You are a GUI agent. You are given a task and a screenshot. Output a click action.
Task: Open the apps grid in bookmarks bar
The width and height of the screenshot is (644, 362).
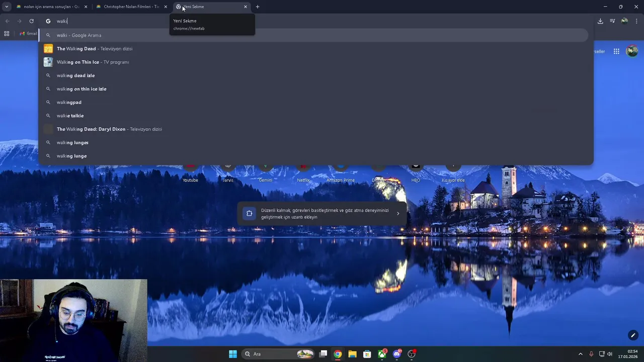click(x=7, y=34)
